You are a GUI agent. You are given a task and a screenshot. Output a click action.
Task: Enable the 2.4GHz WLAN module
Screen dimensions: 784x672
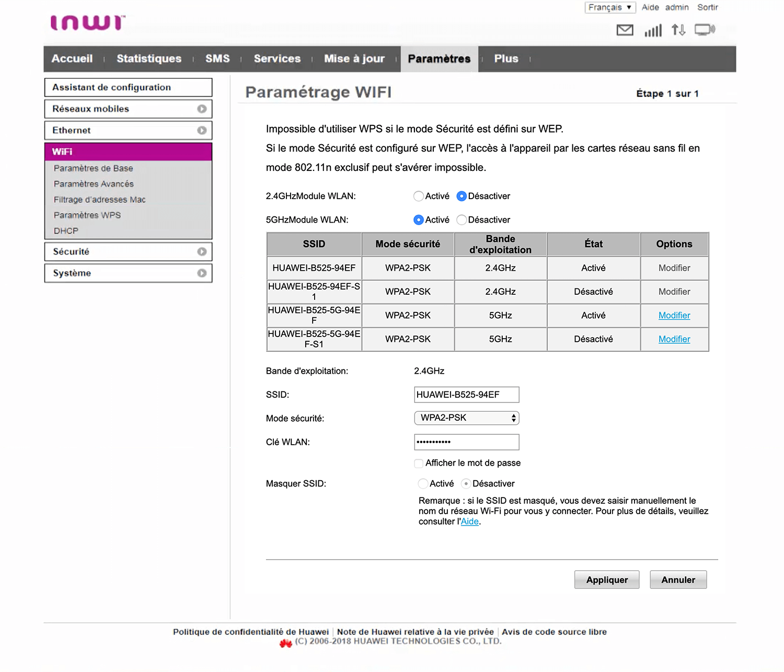pos(418,196)
